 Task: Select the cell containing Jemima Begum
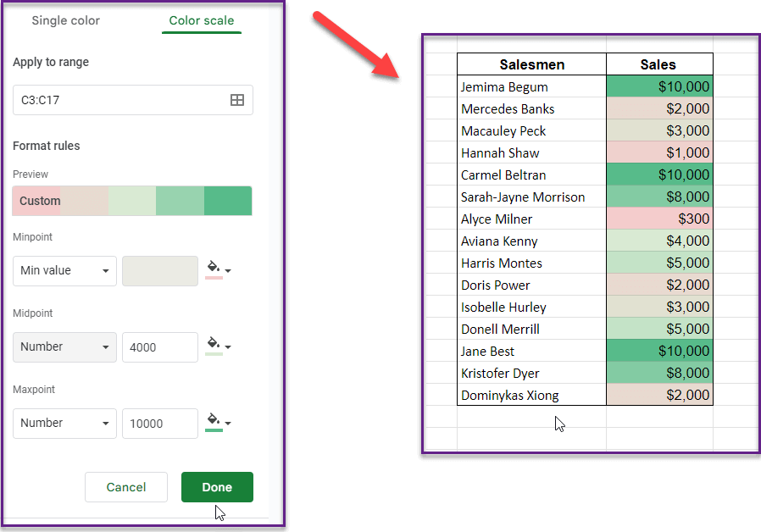(x=505, y=86)
